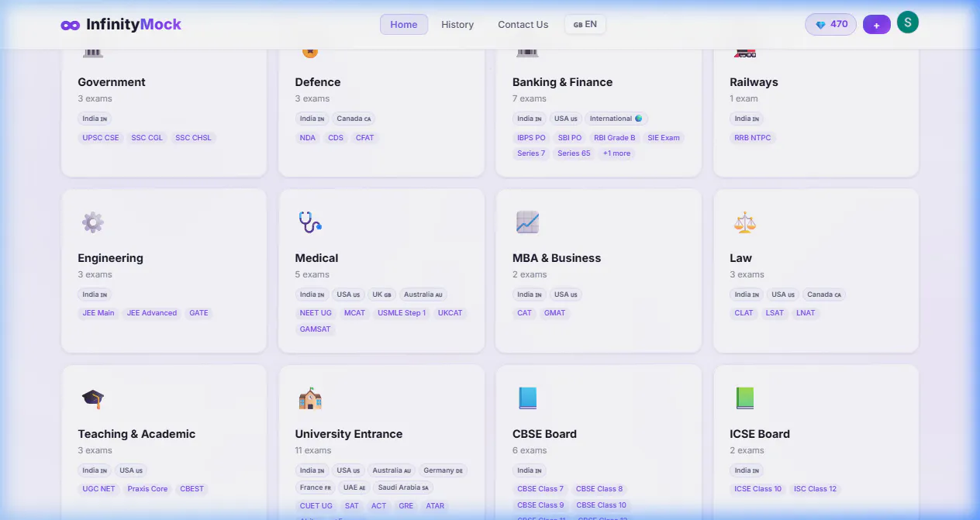This screenshot has height=520, width=980.
Task: Select the LNAT exam tag
Action: pyautogui.click(x=806, y=313)
